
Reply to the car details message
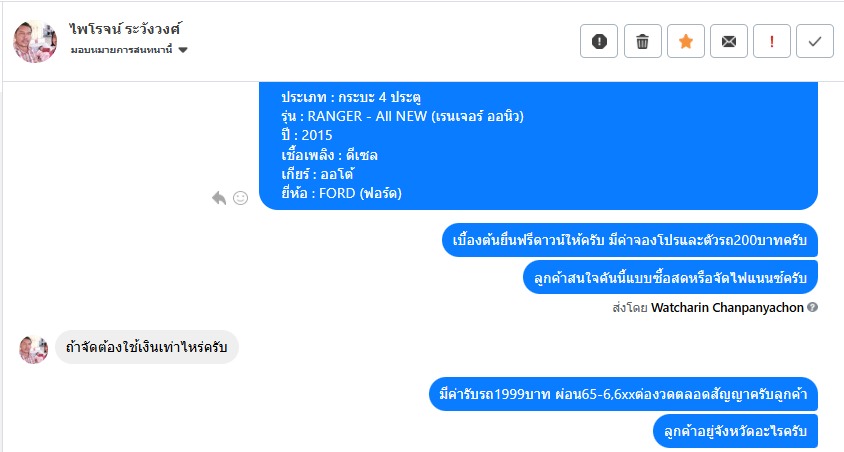[219, 198]
